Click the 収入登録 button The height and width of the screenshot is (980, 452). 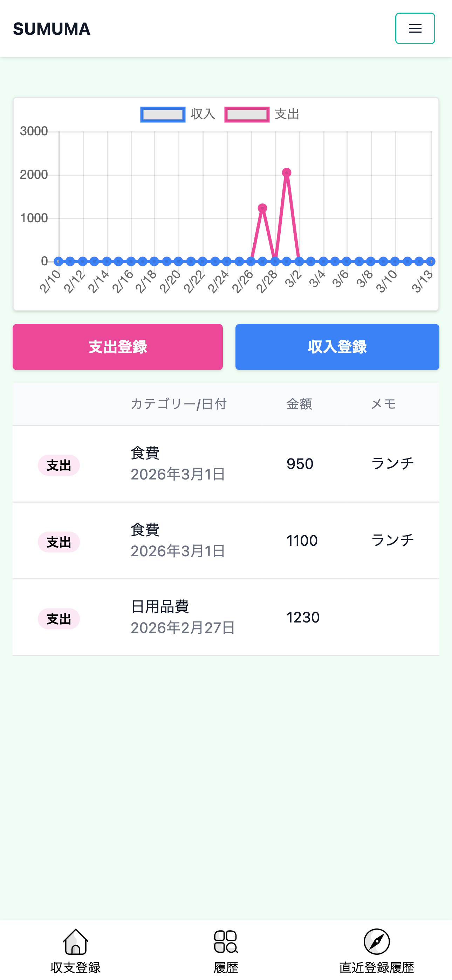[x=337, y=347]
